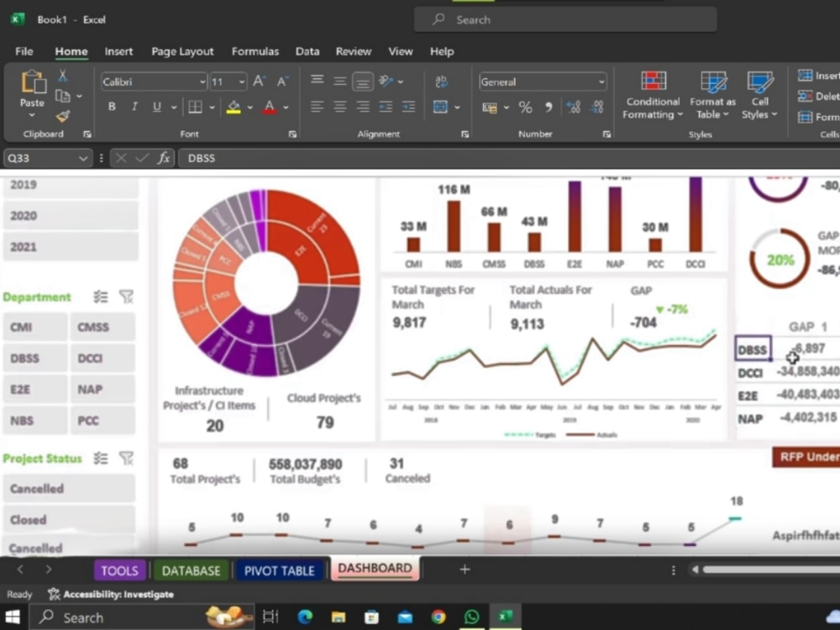Enable multi-select on the Project Status slicer

(100, 459)
